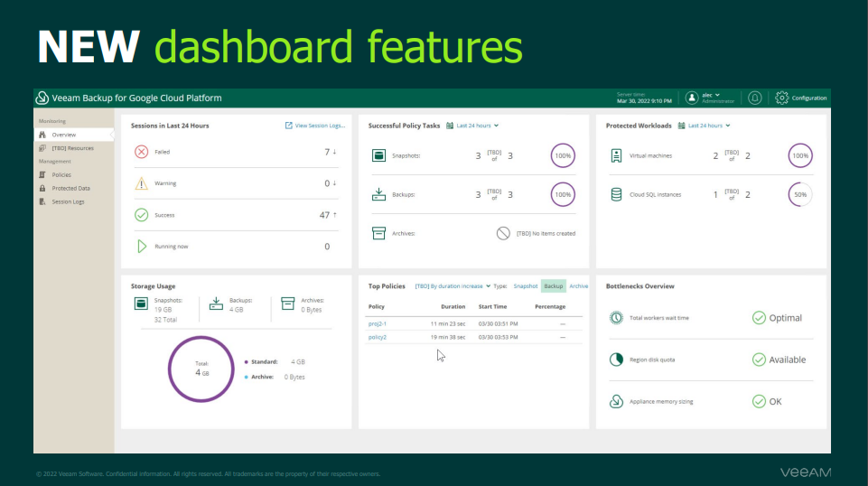Viewport: 868px width, 486px height.
Task: Click the Cloud SQL instances database icon
Action: [616, 194]
